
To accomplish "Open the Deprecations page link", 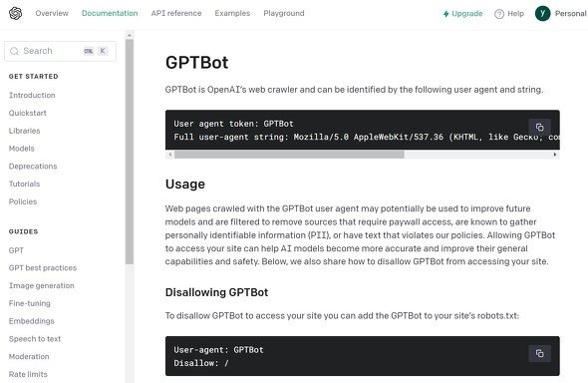I will (33, 167).
